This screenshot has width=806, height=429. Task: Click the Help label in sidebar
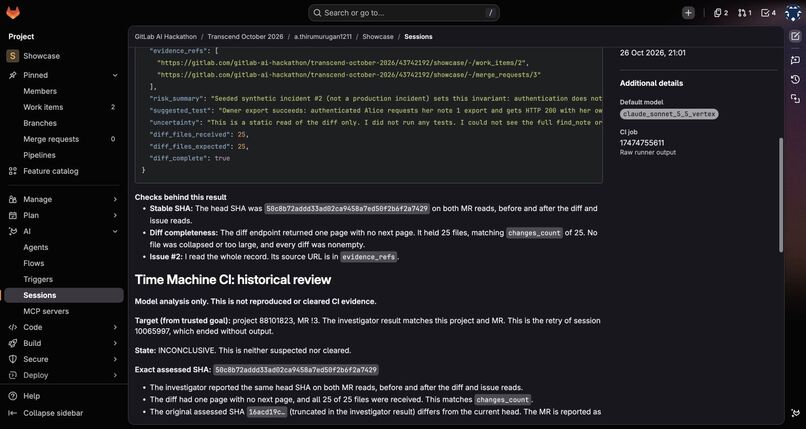(x=31, y=396)
